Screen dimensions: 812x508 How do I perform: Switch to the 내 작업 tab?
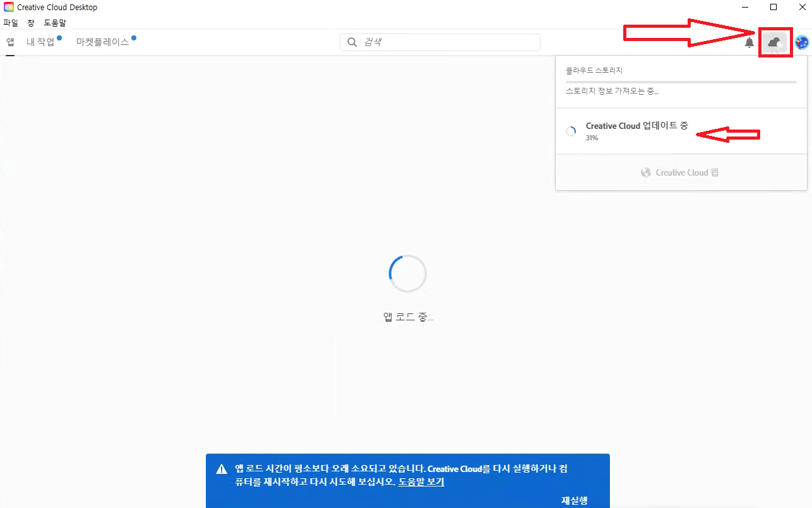(40, 42)
